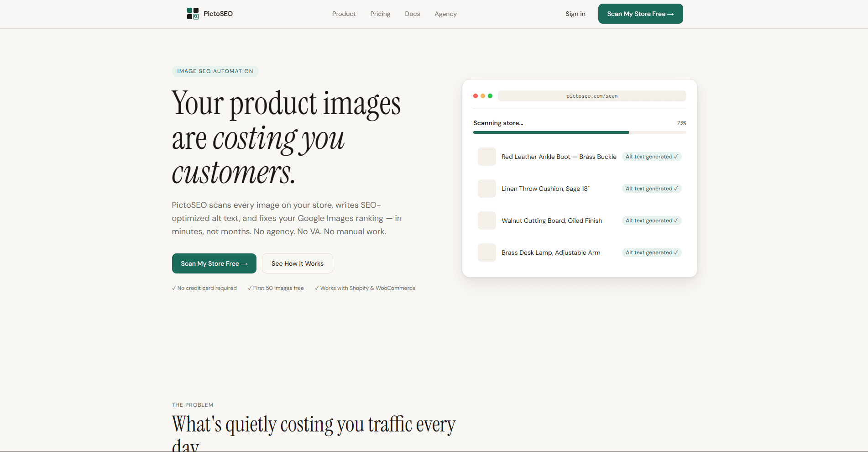Click the red window dot in mockup
The width and height of the screenshot is (868, 452).
pyautogui.click(x=476, y=96)
